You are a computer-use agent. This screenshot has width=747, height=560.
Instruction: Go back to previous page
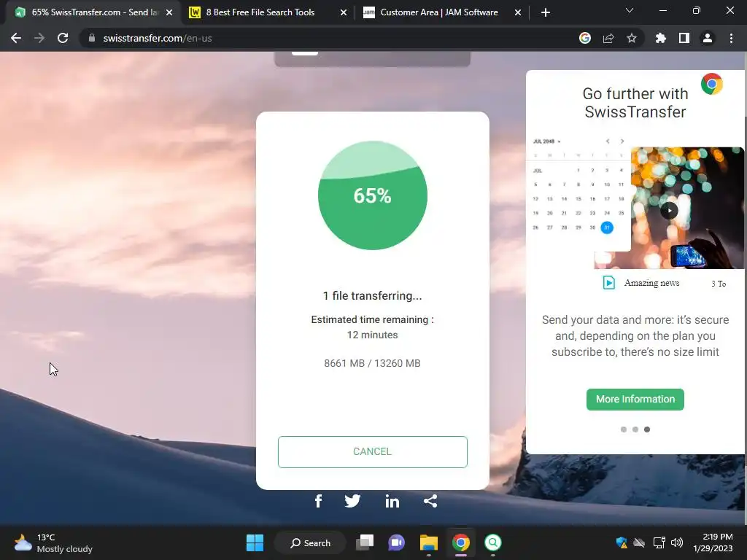(16, 38)
